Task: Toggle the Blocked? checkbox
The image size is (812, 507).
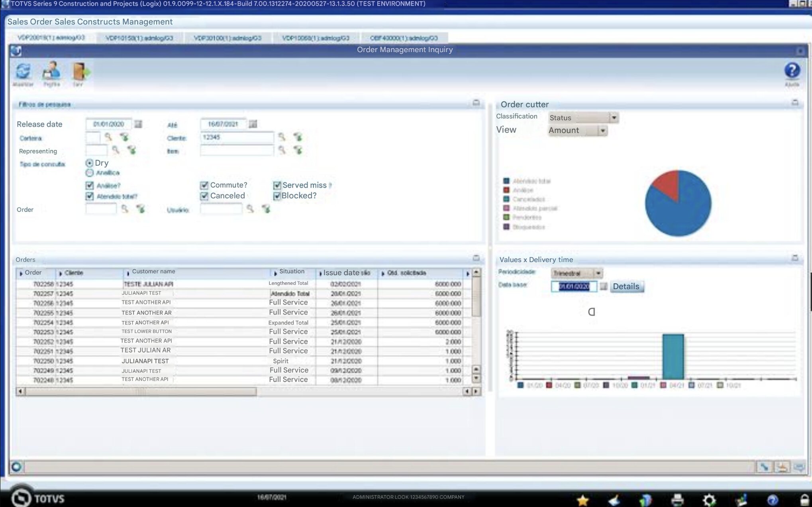Action: pyautogui.click(x=277, y=196)
